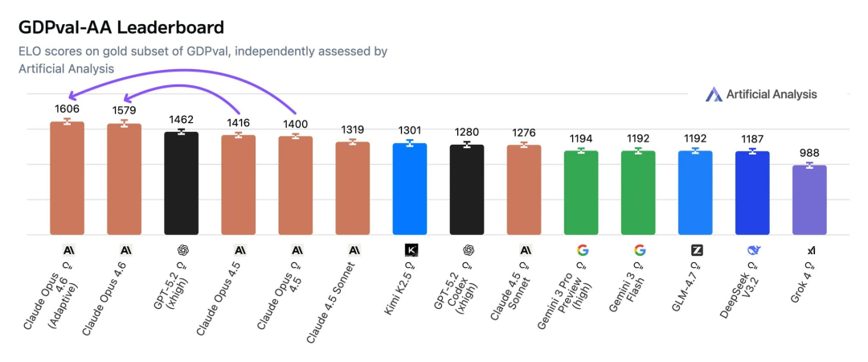Click the 1606 score label

tap(68, 109)
